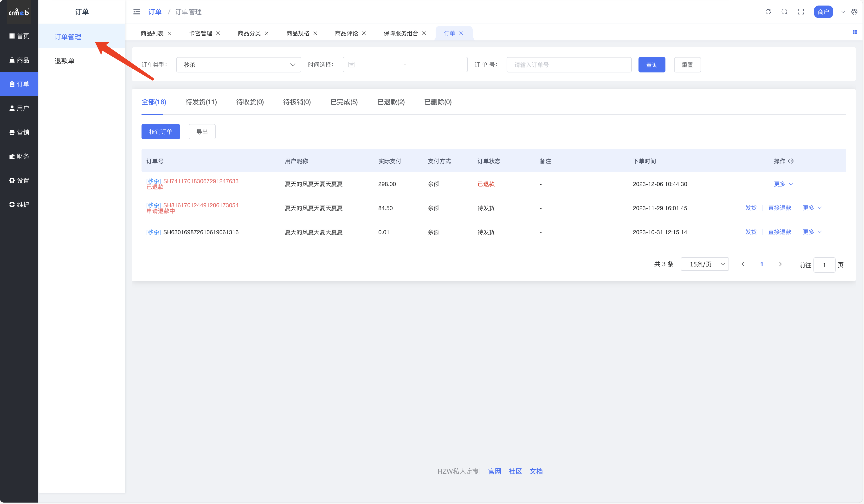Image resolution: width=864 pixels, height=504 pixels.
Task: Select page 1 in pagination
Action: point(761,264)
